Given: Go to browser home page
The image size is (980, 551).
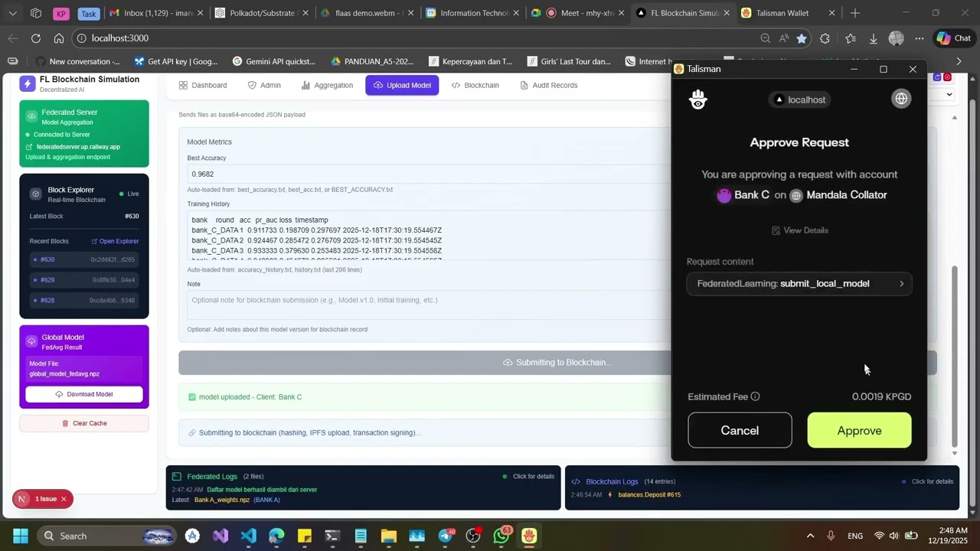Looking at the screenshot, I should pos(59,38).
